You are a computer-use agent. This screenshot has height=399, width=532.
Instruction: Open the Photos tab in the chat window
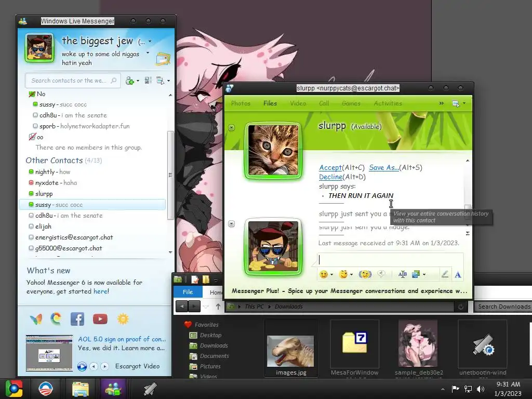tap(241, 103)
